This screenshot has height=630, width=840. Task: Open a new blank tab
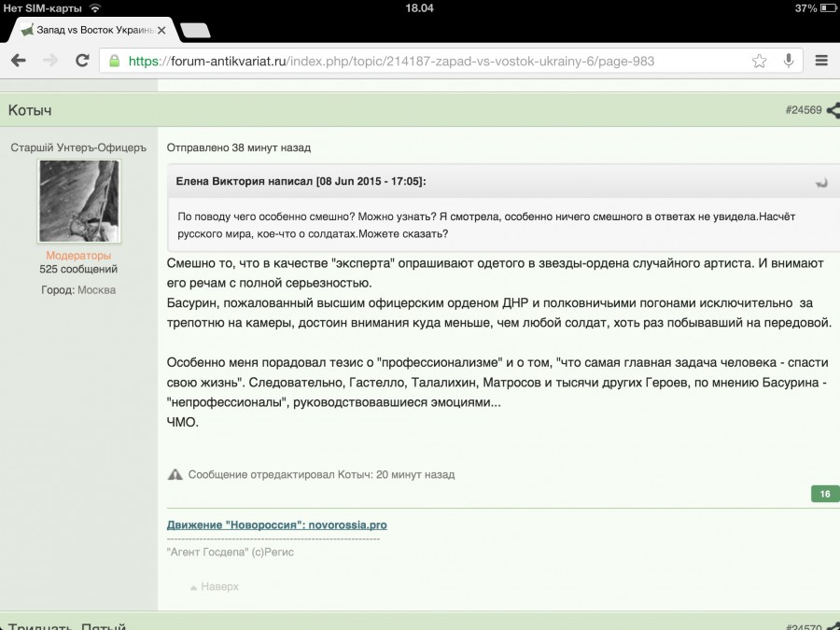click(x=194, y=30)
